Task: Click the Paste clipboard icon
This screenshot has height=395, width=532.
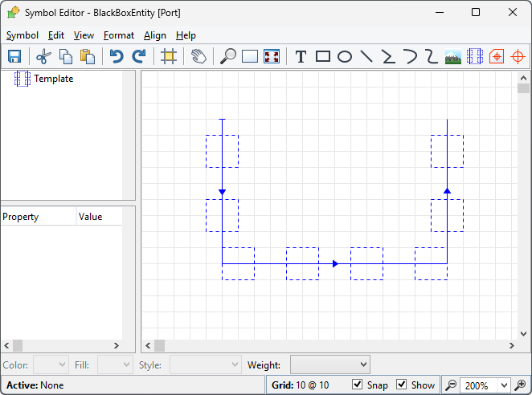Action: tap(88, 57)
